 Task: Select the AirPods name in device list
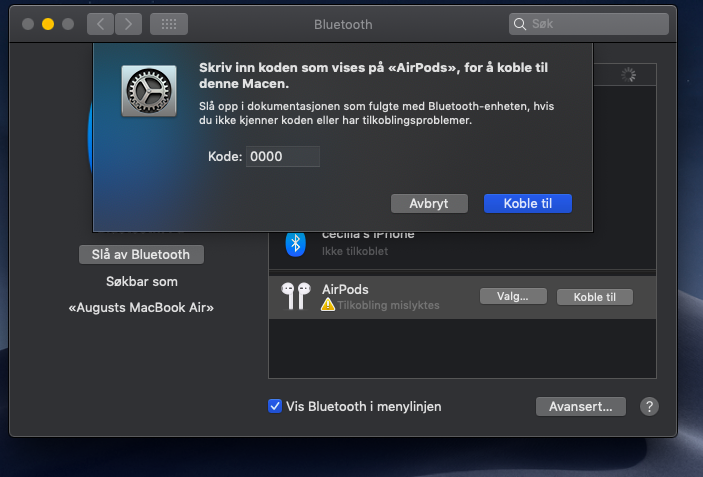(x=345, y=289)
